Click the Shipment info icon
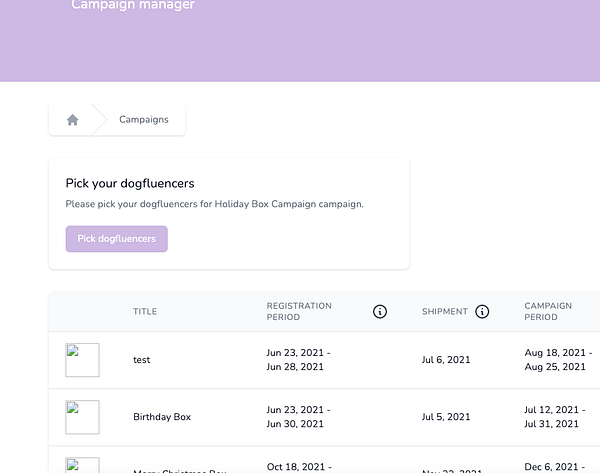The width and height of the screenshot is (600, 473). coord(482,312)
